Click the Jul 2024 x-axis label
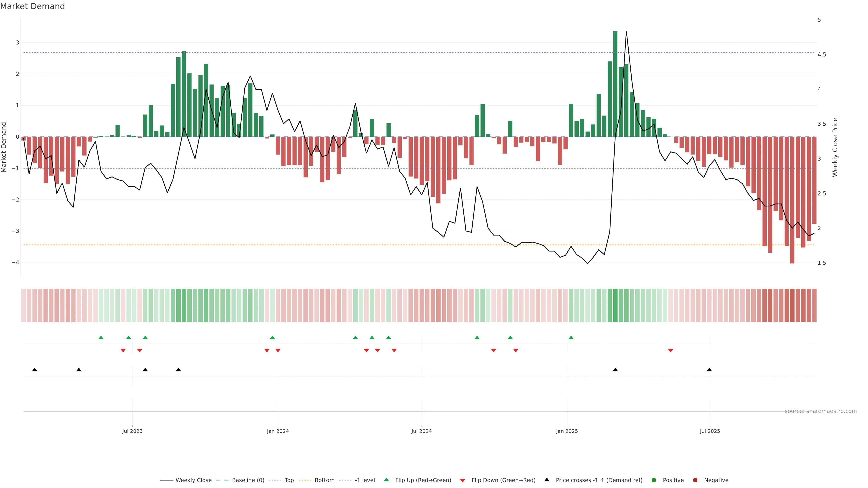This screenshot has height=488, width=868. tap(421, 431)
